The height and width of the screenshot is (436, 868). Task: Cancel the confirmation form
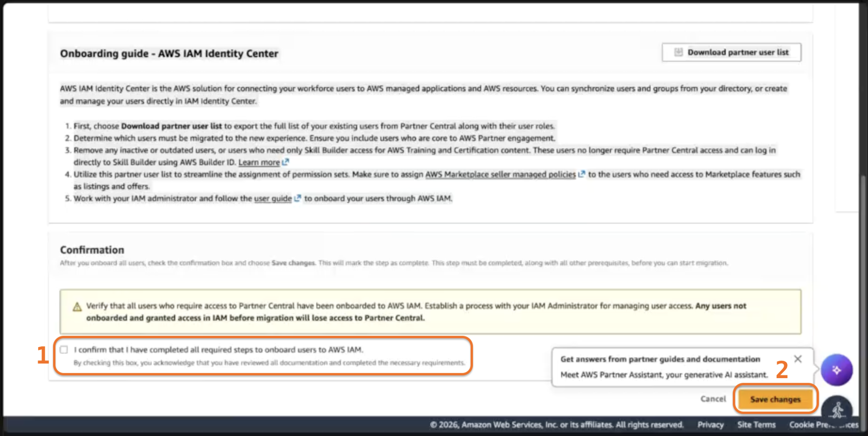(x=713, y=399)
